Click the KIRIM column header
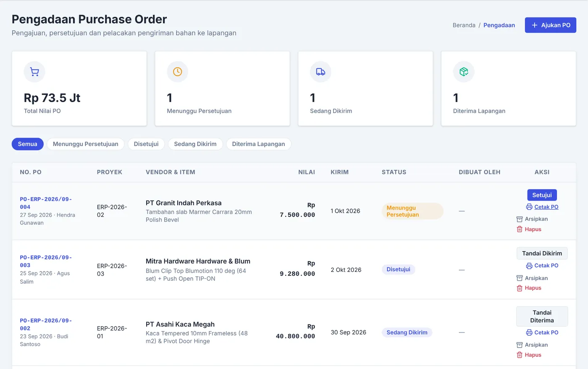This screenshot has width=588, height=369. tap(340, 172)
